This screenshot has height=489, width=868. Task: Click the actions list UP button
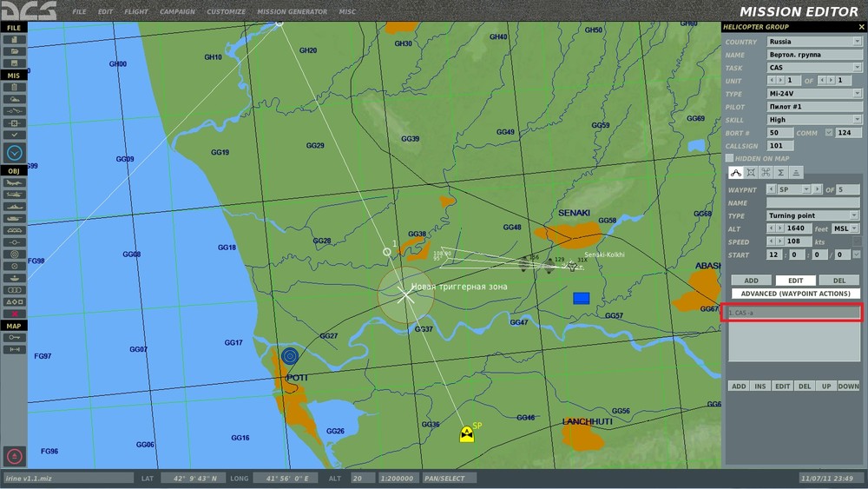(x=826, y=386)
